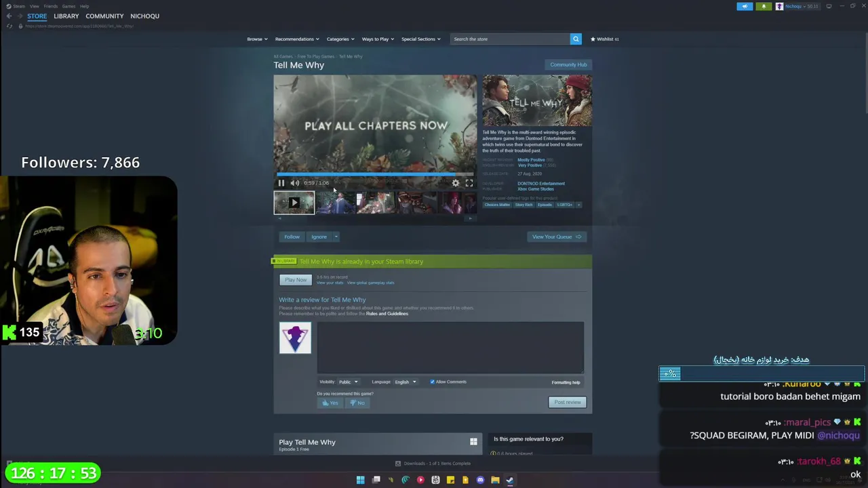
Task: Open the NICHOQU profile tab
Action: coord(144,16)
